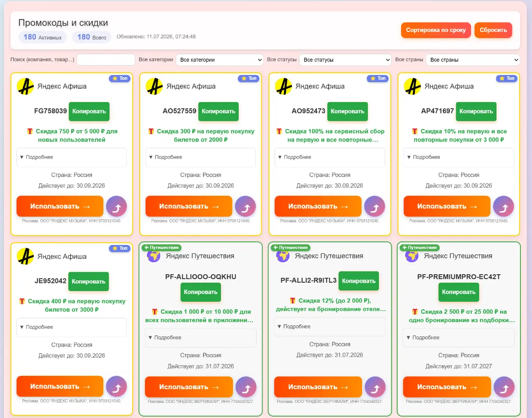Screen dimensions: 532x418
Task: Click share icon on FG758039 card
Action: click(x=116, y=206)
